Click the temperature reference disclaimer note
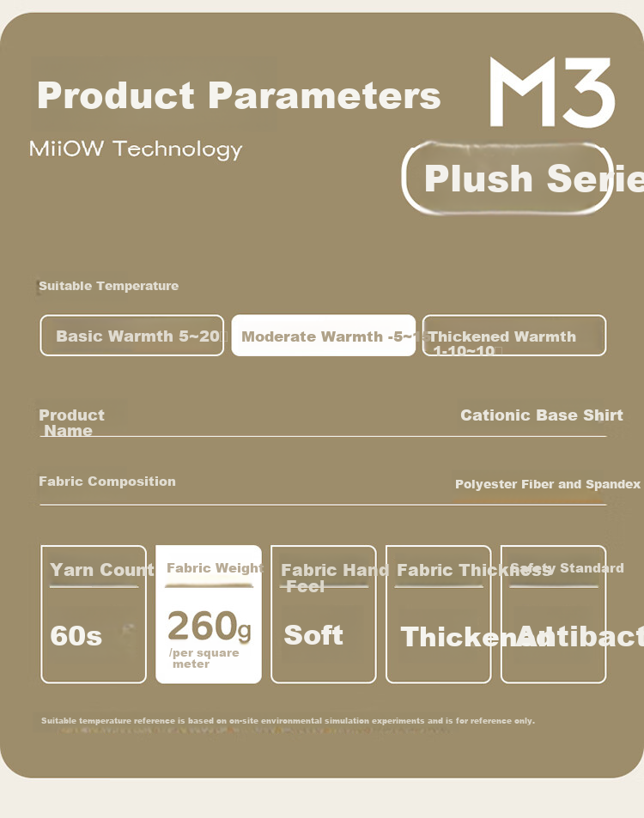The image size is (644, 818). pyautogui.click(x=288, y=720)
